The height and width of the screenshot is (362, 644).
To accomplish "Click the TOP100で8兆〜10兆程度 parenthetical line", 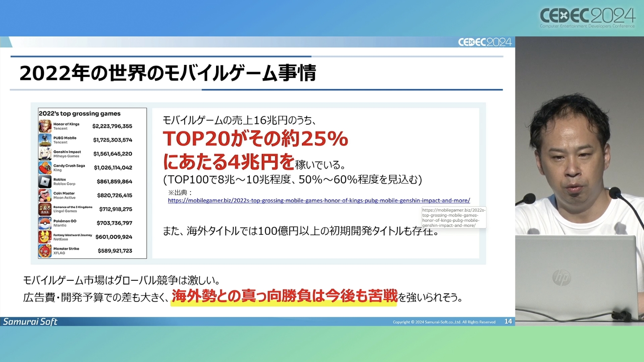I will pyautogui.click(x=292, y=179).
